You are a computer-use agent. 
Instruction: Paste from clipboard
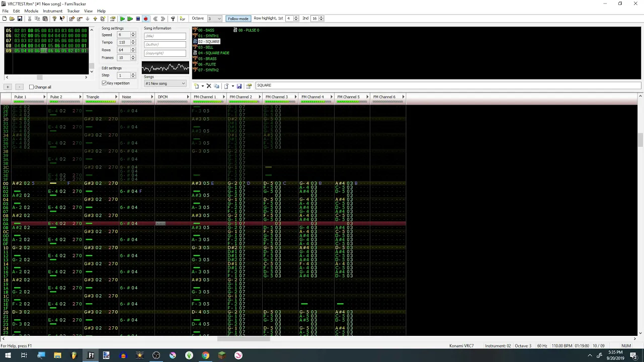(45, 19)
